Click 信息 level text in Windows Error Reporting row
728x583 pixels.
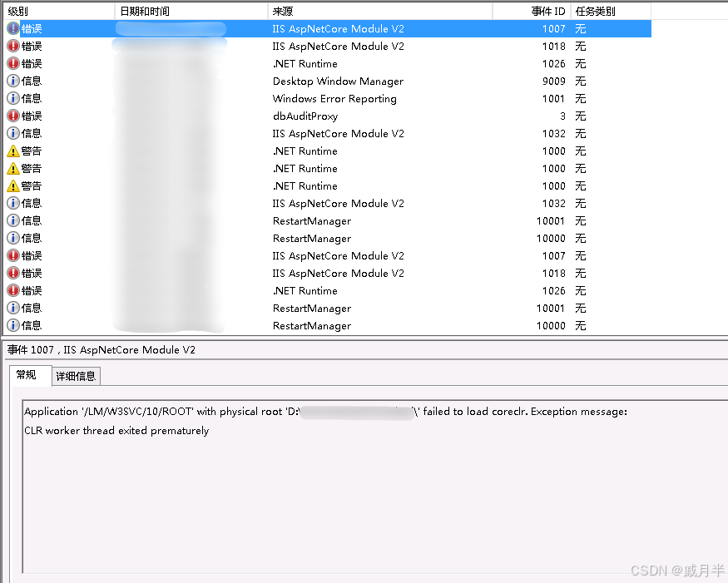(x=32, y=98)
